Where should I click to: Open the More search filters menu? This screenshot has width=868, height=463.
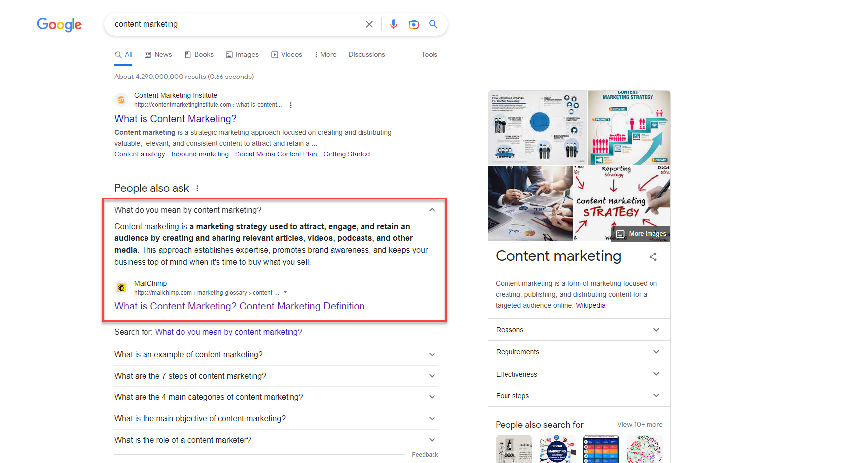tap(326, 55)
